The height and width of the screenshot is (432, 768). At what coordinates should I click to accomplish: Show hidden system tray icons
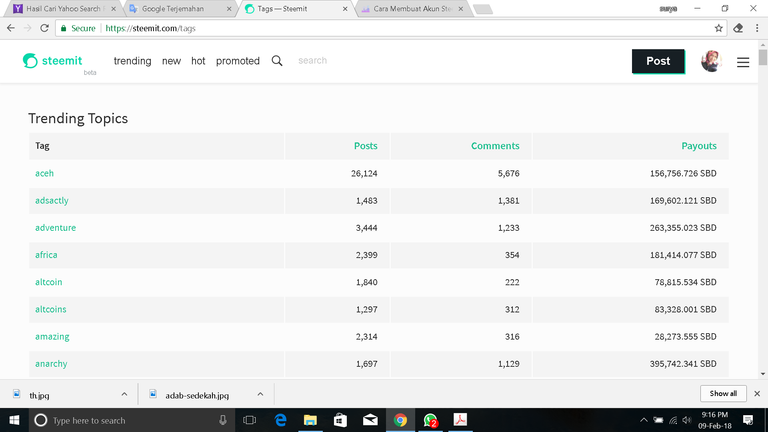644,420
